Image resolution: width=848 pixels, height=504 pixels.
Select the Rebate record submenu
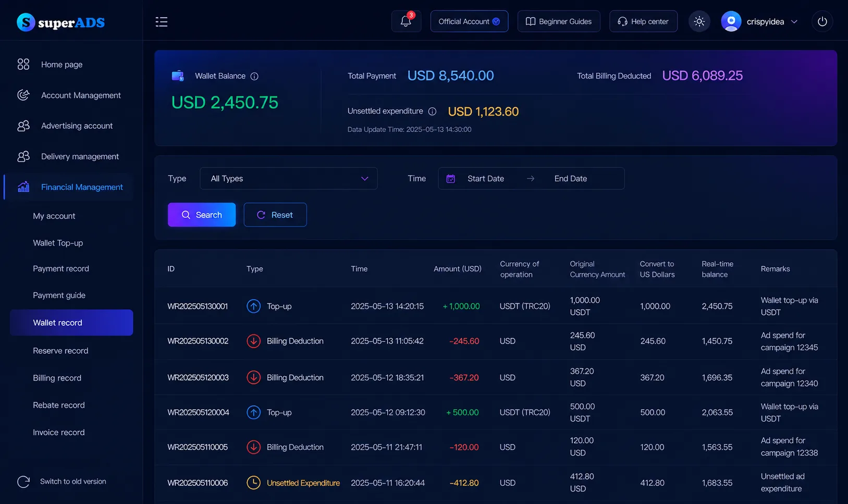(x=59, y=405)
